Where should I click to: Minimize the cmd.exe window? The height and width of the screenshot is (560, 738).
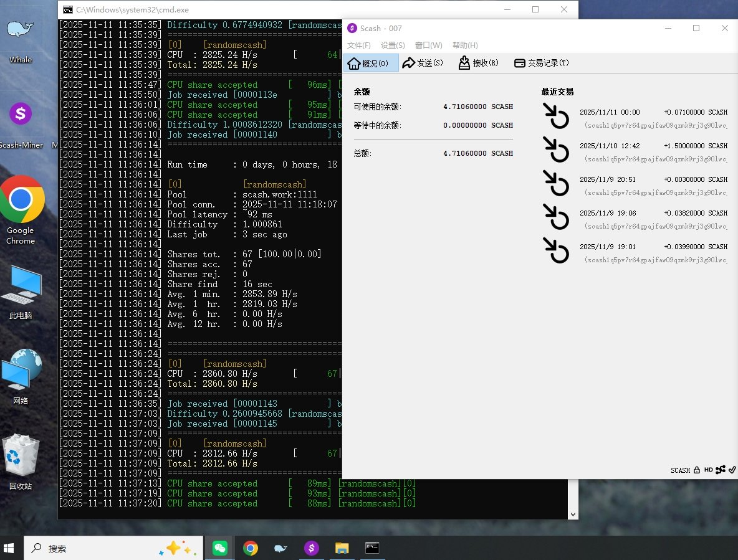[x=507, y=9]
